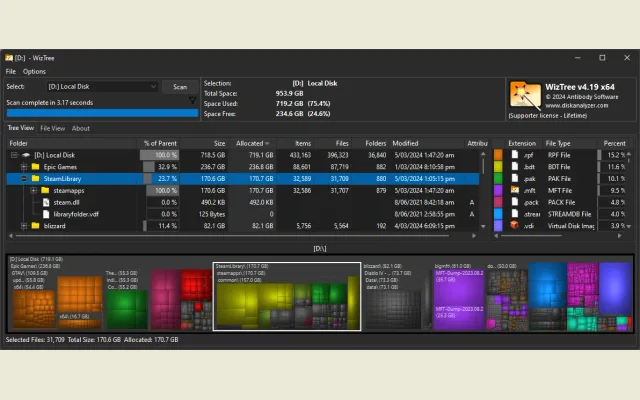Click the purple .mft color swatch
Image resolution: width=640 pixels, height=400 pixels.
pyautogui.click(x=498, y=190)
